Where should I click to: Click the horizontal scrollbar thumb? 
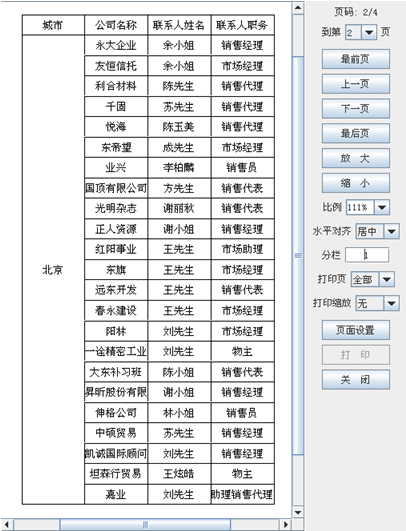(145, 525)
